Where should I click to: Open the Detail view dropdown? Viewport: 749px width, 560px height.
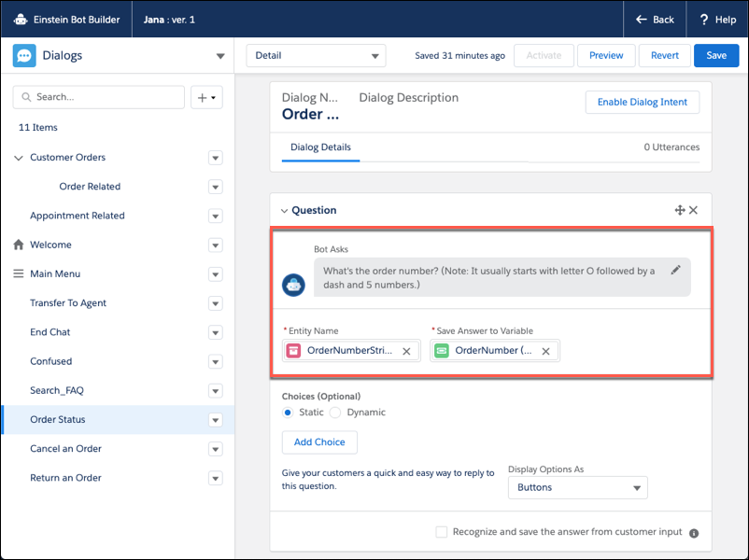pyautogui.click(x=317, y=56)
